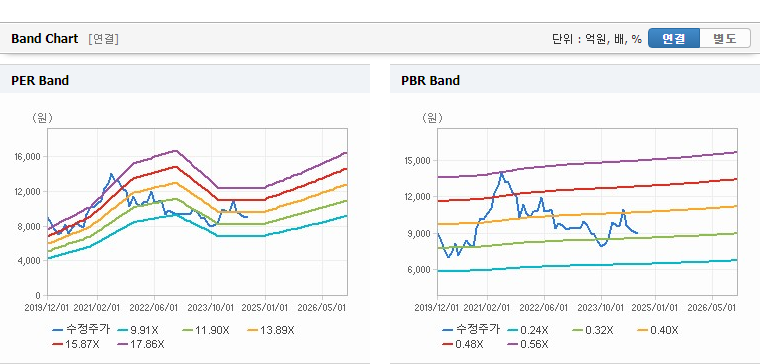Toggle the 9.91X series in PER legend
Image resolution: width=760 pixels, height=364 pixels.
pyautogui.click(x=138, y=330)
